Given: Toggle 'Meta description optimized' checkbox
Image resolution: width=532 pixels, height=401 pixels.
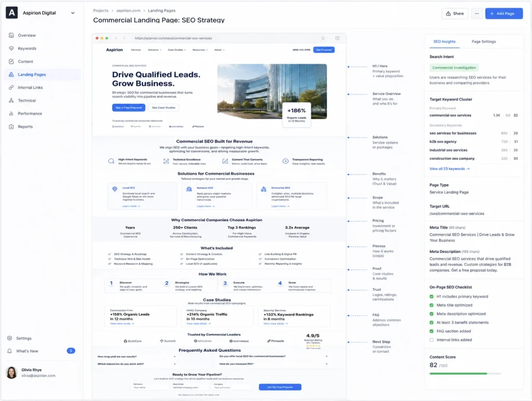Looking at the screenshot, I should pyautogui.click(x=432, y=314).
